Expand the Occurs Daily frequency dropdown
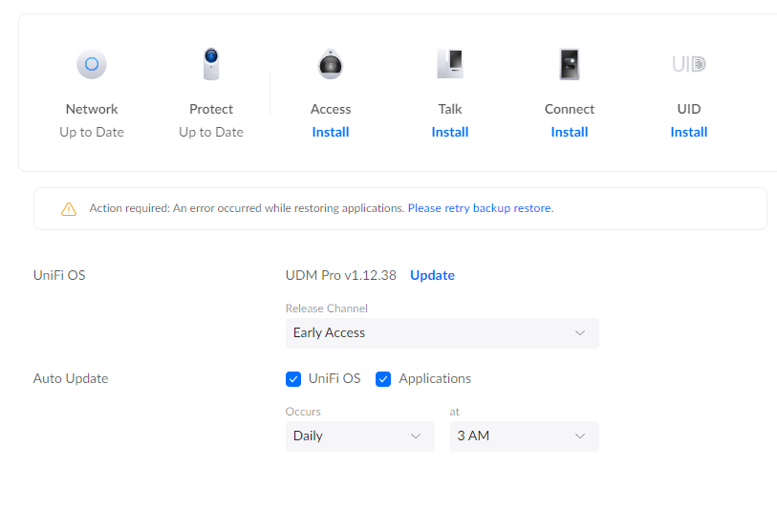Viewport: 777px width, 532px height. pyautogui.click(x=354, y=436)
